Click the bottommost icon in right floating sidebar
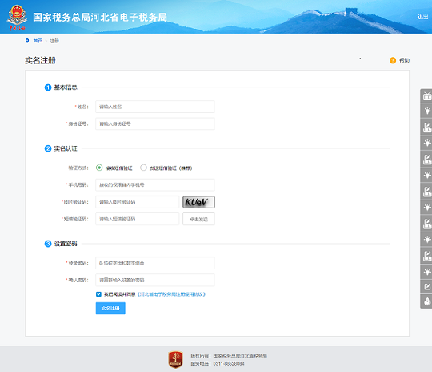 pyautogui.click(x=427, y=301)
